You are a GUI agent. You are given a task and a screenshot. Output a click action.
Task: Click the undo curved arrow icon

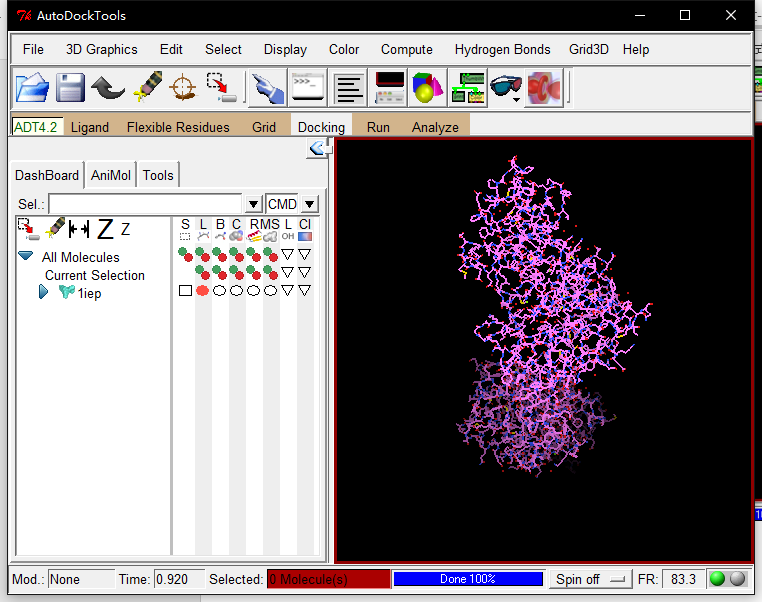[x=108, y=88]
